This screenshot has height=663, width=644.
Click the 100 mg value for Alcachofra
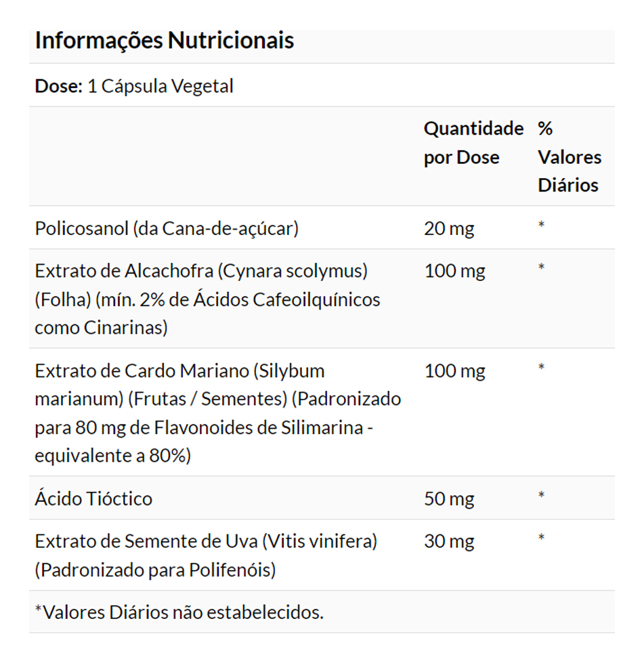click(x=454, y=272)
